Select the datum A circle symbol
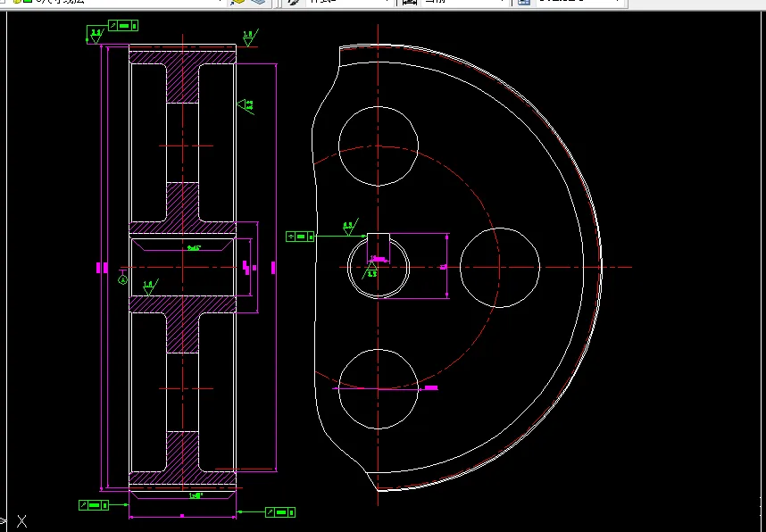Image resolution: width=766 pixels, height=532 pixels. click(122, 279)
